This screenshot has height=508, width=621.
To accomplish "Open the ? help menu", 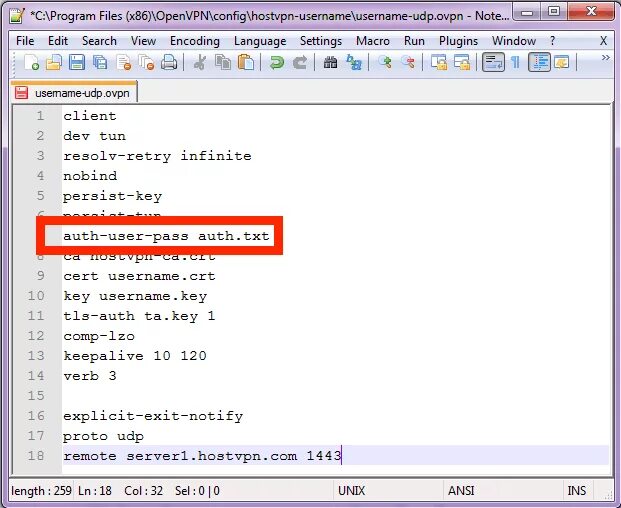I will 552,41.
